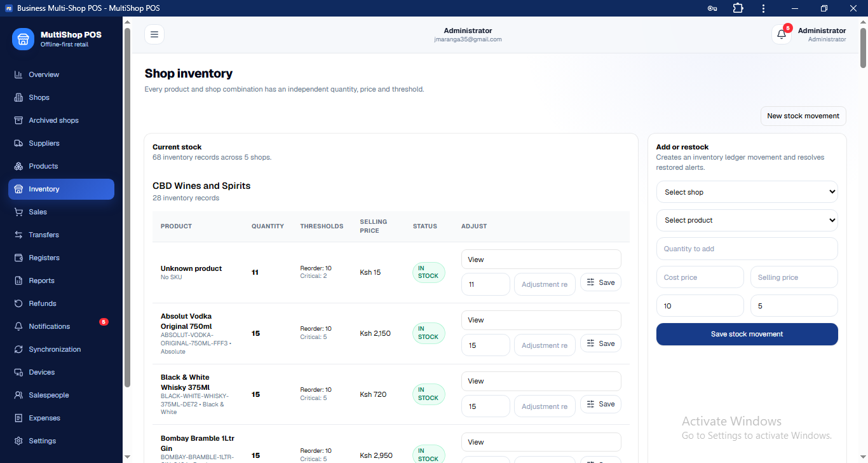Click the Archived shops box icon
This screenshot has height=463, width=868.
[18, 120]
